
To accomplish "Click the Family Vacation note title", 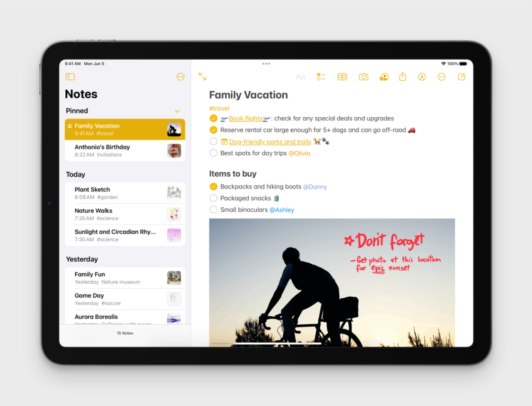I will 248,95.
